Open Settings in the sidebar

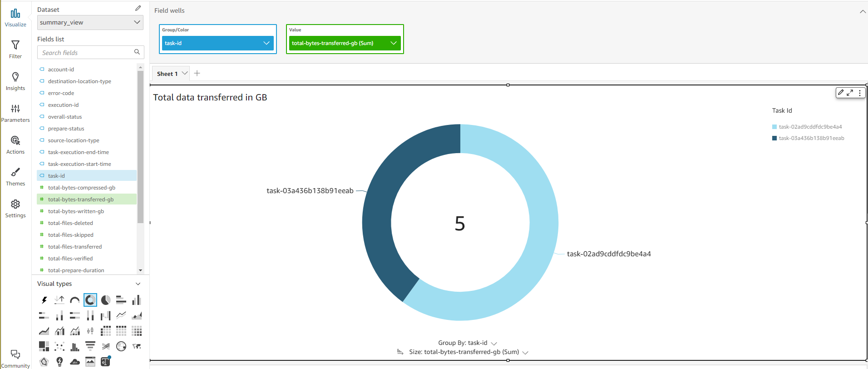click(15, 209)
